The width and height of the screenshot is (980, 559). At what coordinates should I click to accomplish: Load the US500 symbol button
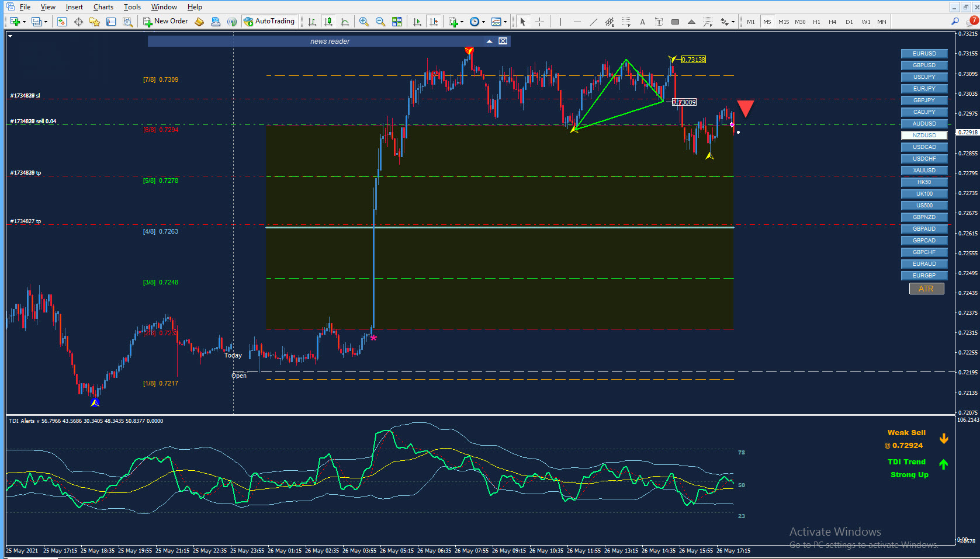tap(924, 206)
